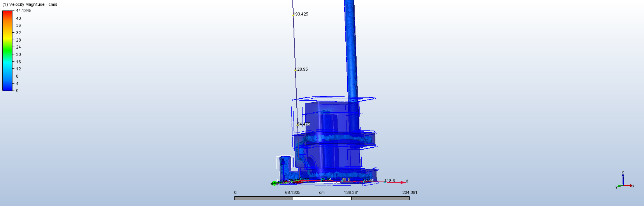Click the 64.475 vertical axis marker
The width and height of the screenshot is (644, 206).
[x=303, y=124]
